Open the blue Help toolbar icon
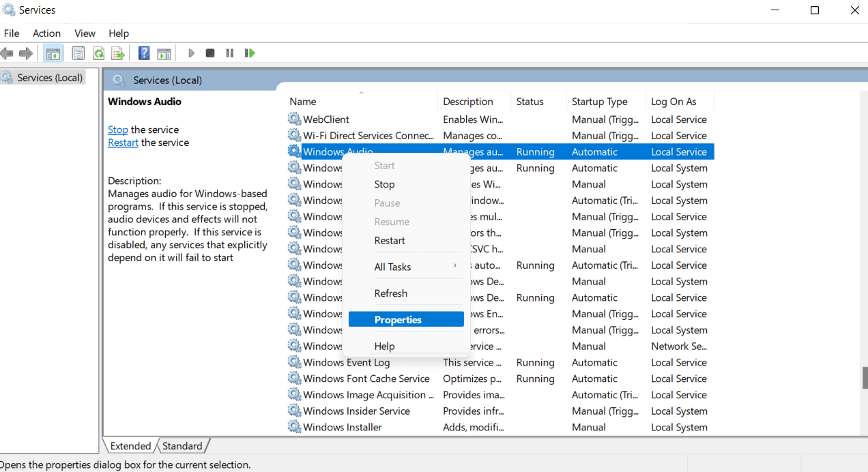This screenshot has width=868, height=472. click(144, 53)
